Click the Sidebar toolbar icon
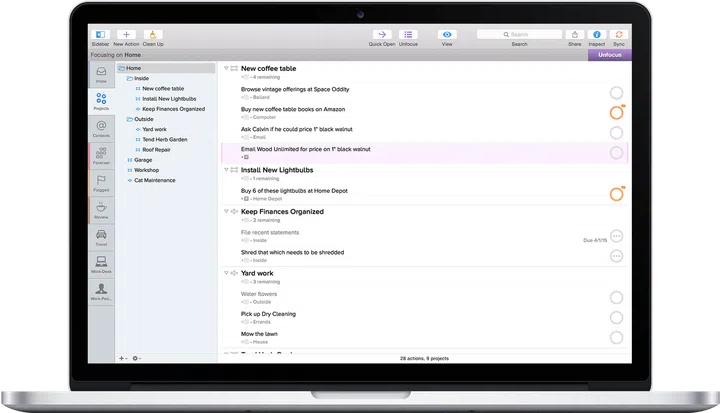Screen dimensions: 720x413 click(x=99, y=34)
